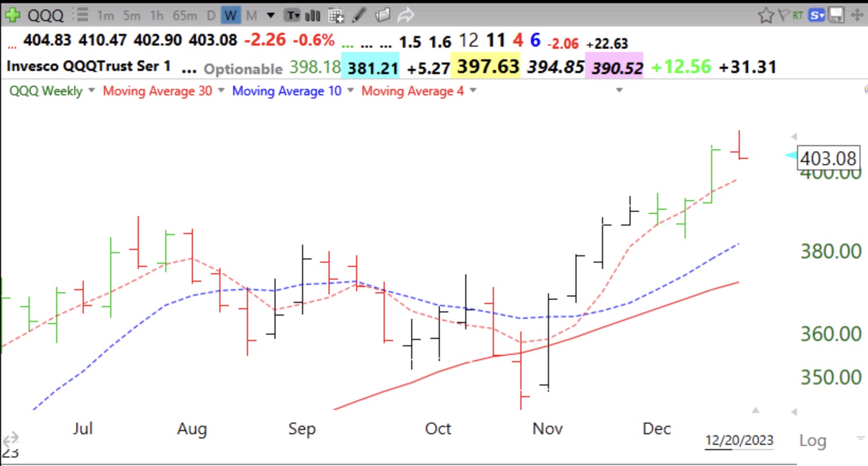868x466 pixels.
Task: Click the 350.00 price axis label
Action: [x=831, y=378]
